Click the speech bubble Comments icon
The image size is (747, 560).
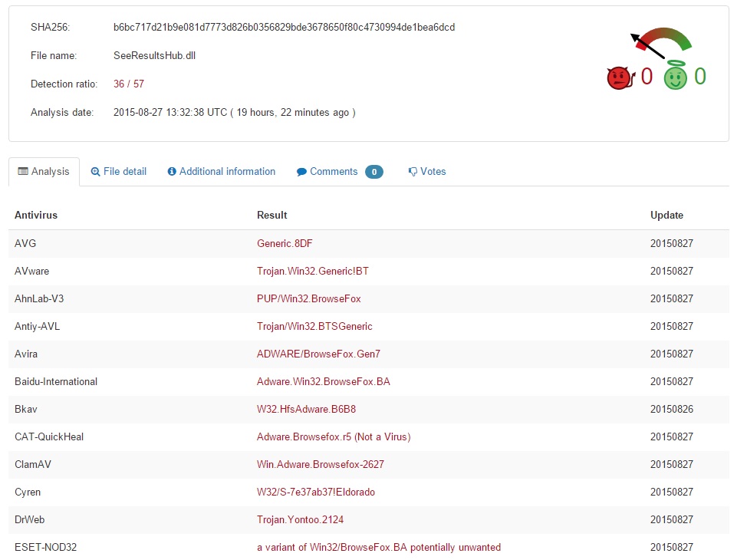click(x=301, y=172)
